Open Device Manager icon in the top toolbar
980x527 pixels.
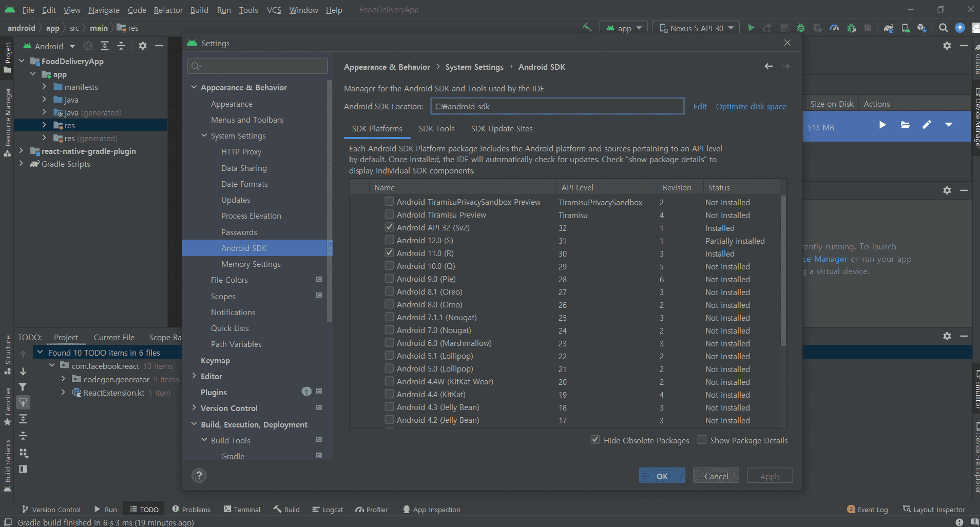[x=906, y=28]
